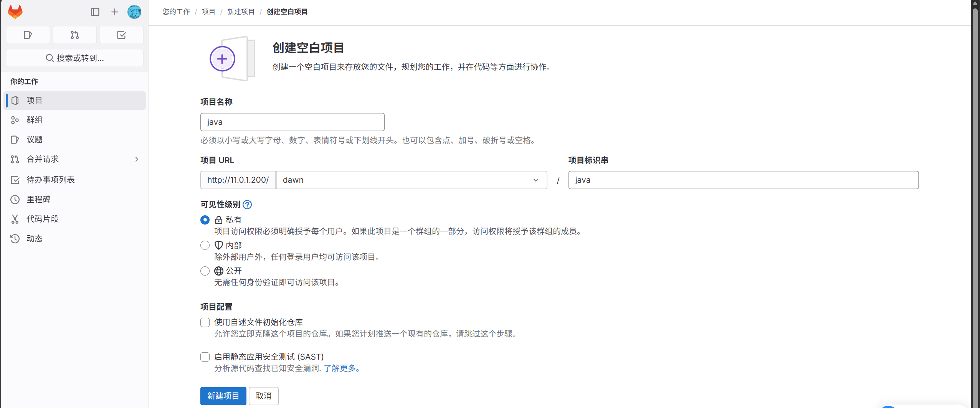Go to 新建项目 breadcrumb link
Screen dimensions: 980x408
241,12
